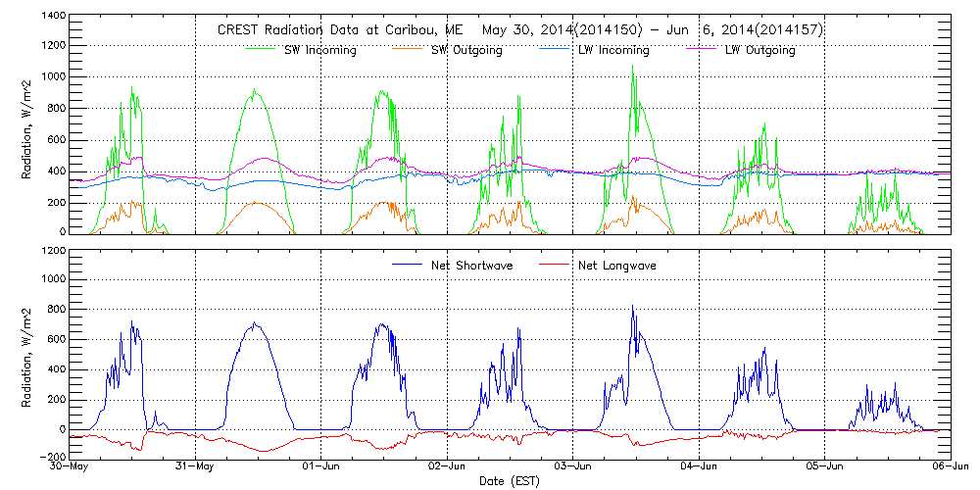Viewport: 980px width, 490px height.
Task: Select the 'SW Outgoing' legend label
Action: [x=466, y=50]
